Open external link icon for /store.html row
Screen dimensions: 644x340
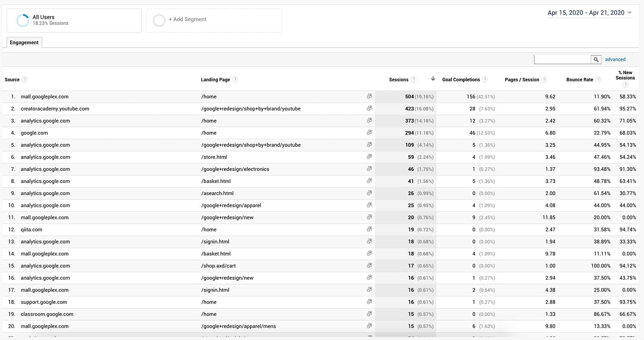pyautogui.click(x=369, y=157)
